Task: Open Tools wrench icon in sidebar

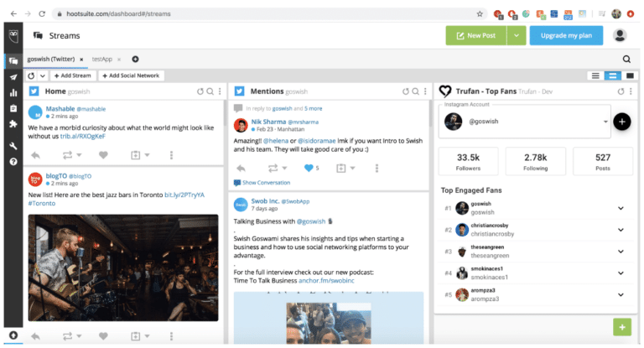Action: tap(13, 146)
